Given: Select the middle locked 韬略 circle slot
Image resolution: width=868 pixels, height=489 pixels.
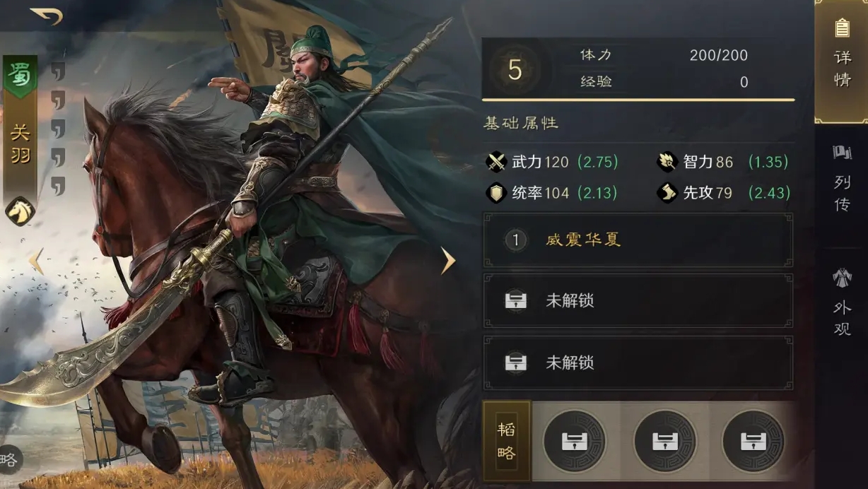Looking at the screenshot, I should 664,441.
